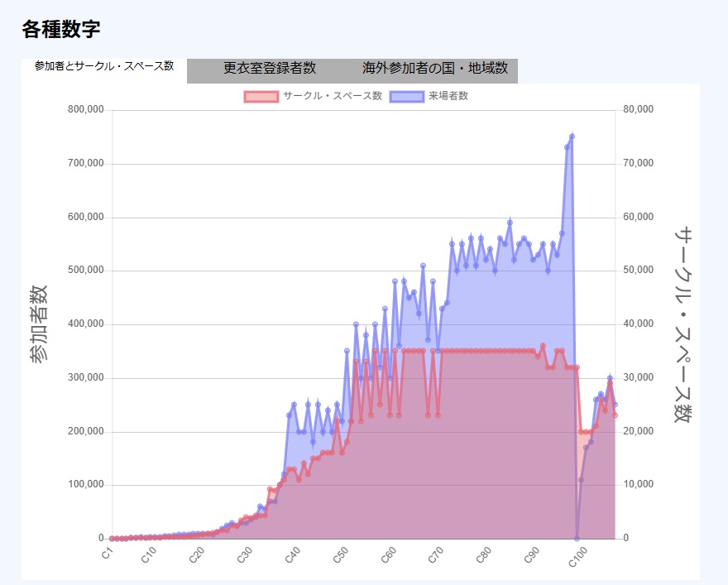Toggle the サークル・スペース数 legend label
Image resolution: width=728 pixels, height=585 pixels.
click(x=333, y=96)
